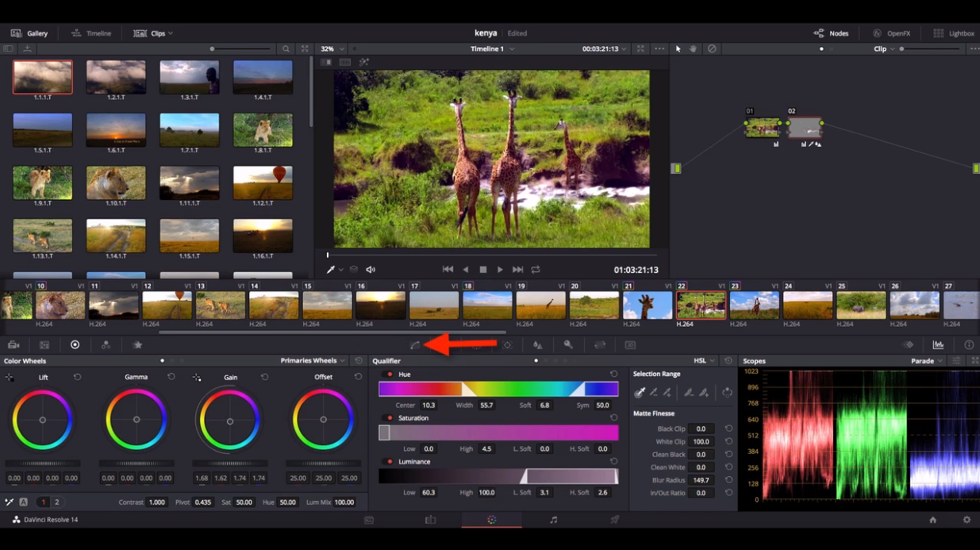980x550 pixels.
Task: Click the invert selection icon in Selection Range
Action: pos(727,392)
